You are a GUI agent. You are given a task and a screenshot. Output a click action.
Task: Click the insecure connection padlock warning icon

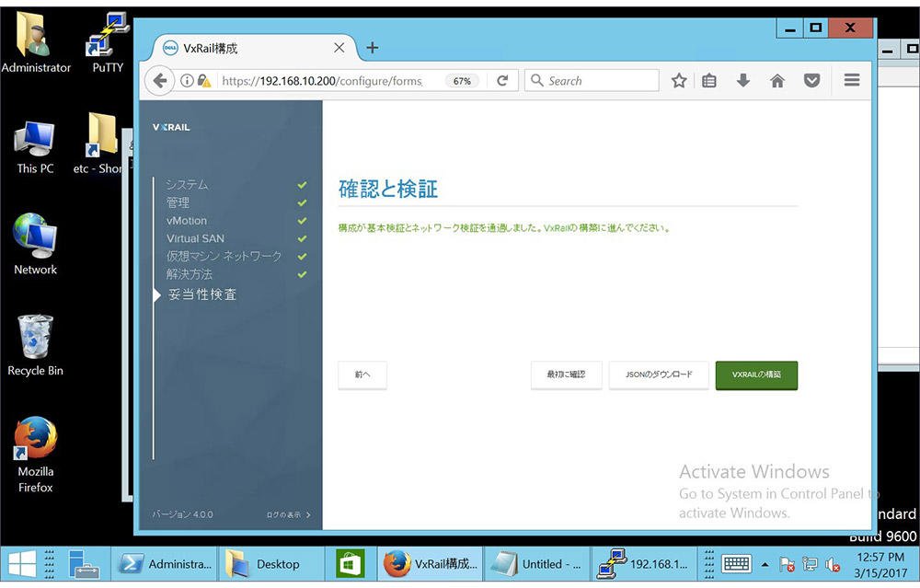pos(203,80)
